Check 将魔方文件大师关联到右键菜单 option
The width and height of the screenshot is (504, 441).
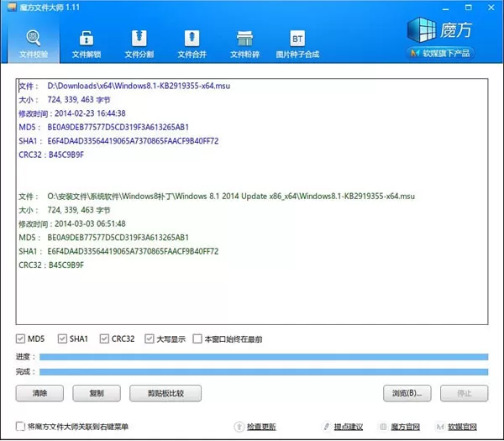20,427
